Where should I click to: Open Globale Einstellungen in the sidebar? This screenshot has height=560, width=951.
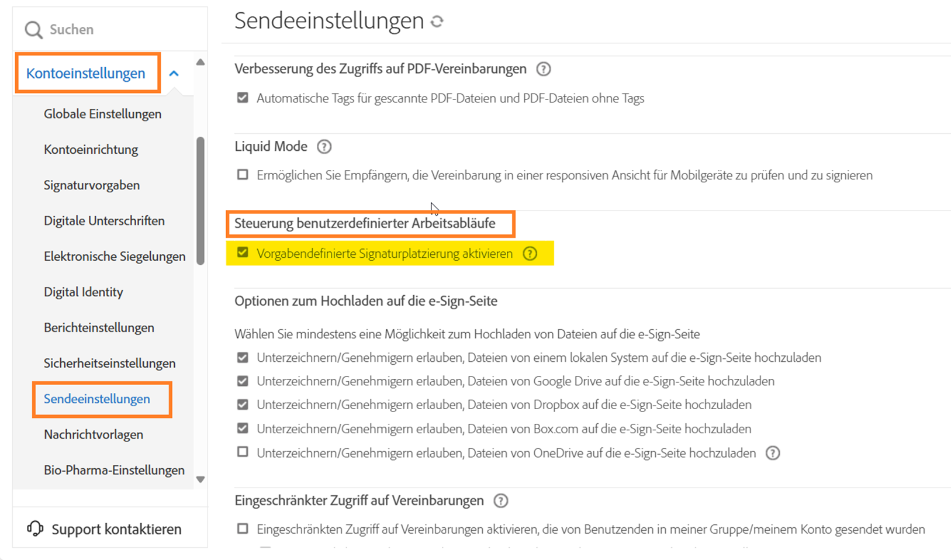click(x=102, y=114)
